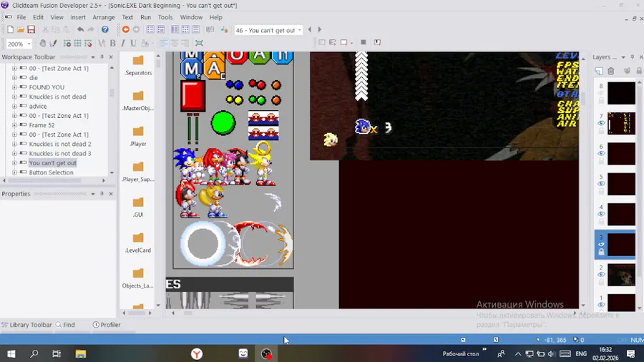Expand the 'die' frame node
The height and width of the screenshot is (362, 644).
click(x=14, y=77)
